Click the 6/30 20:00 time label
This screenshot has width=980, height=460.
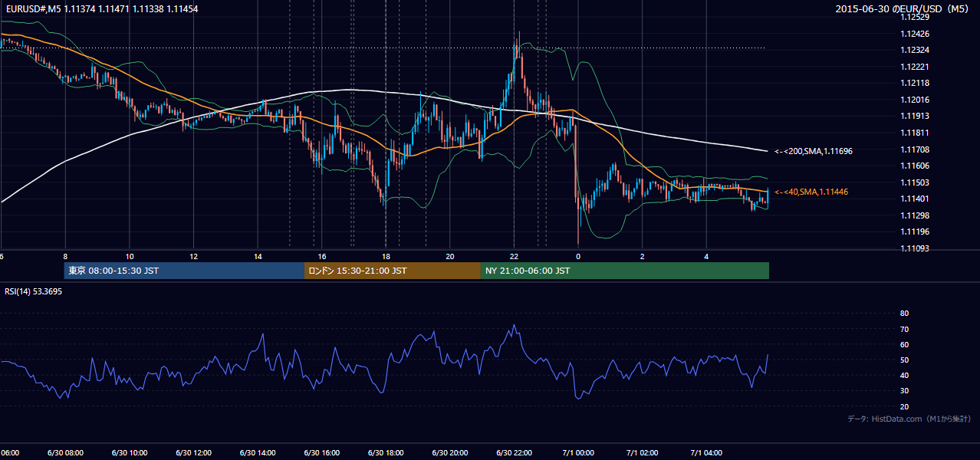coord(450,452)
